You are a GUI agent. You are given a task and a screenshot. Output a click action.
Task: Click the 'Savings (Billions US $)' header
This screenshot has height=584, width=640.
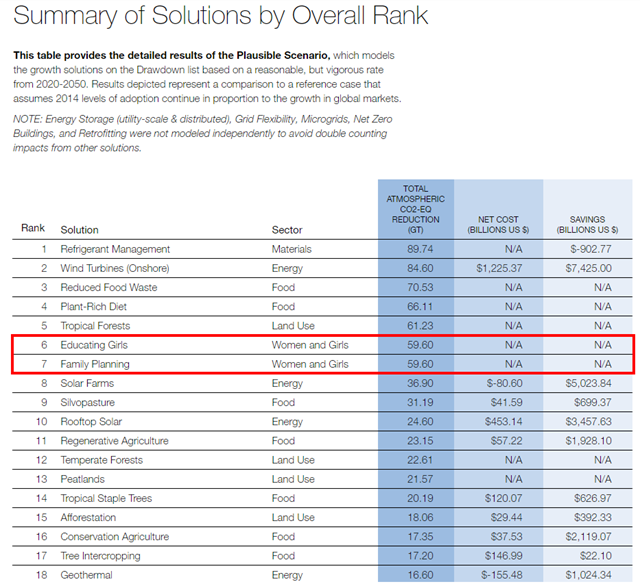[x=587, y=225]
